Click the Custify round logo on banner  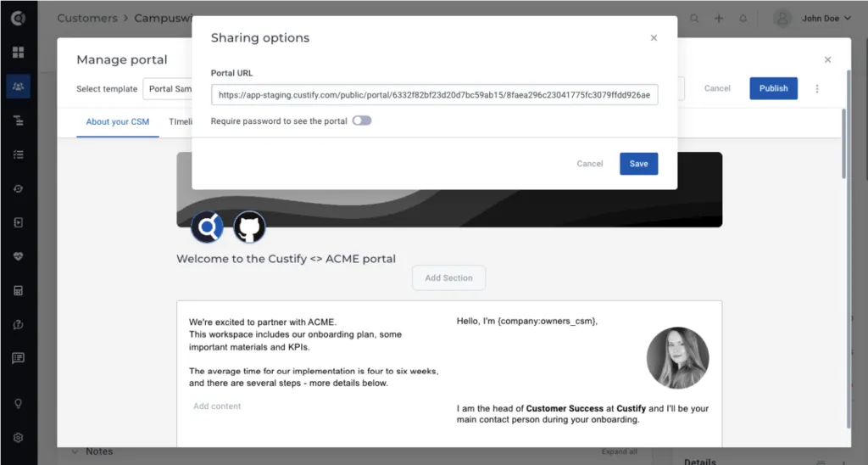(x=207, y=227)
